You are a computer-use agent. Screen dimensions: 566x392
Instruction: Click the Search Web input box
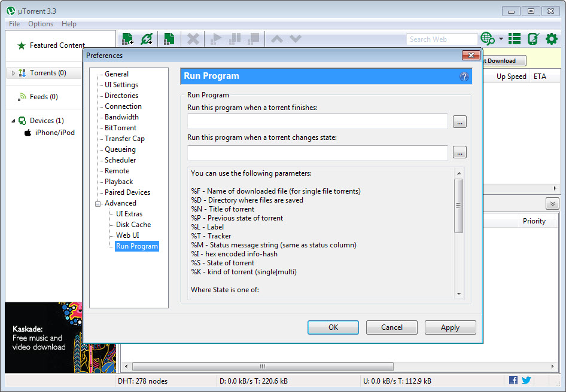[442, 39]
